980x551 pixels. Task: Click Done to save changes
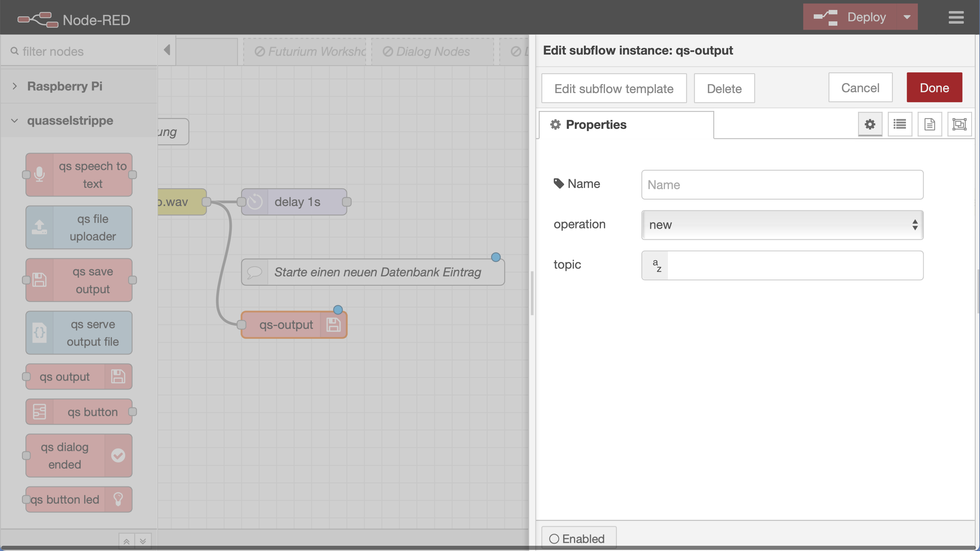(934, 88)
